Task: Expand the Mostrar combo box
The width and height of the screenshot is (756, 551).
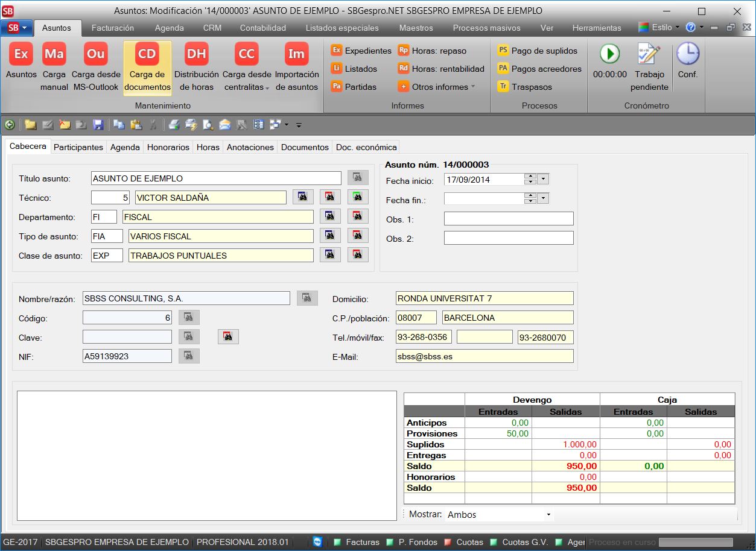Action: (548, 515)
